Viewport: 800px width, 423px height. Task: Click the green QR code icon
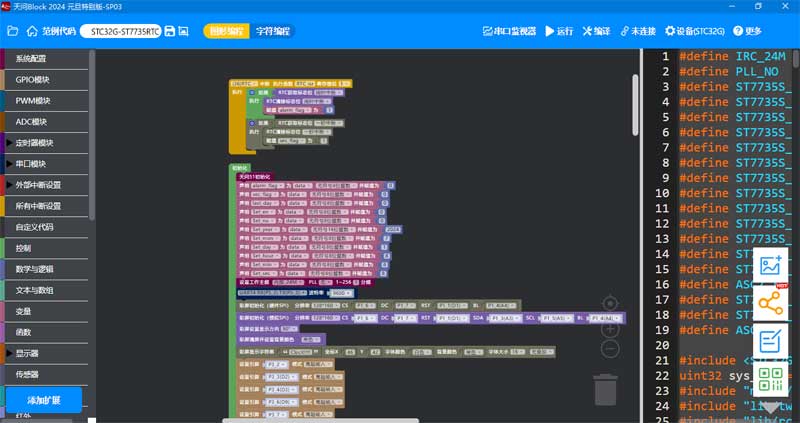[770, 379]
